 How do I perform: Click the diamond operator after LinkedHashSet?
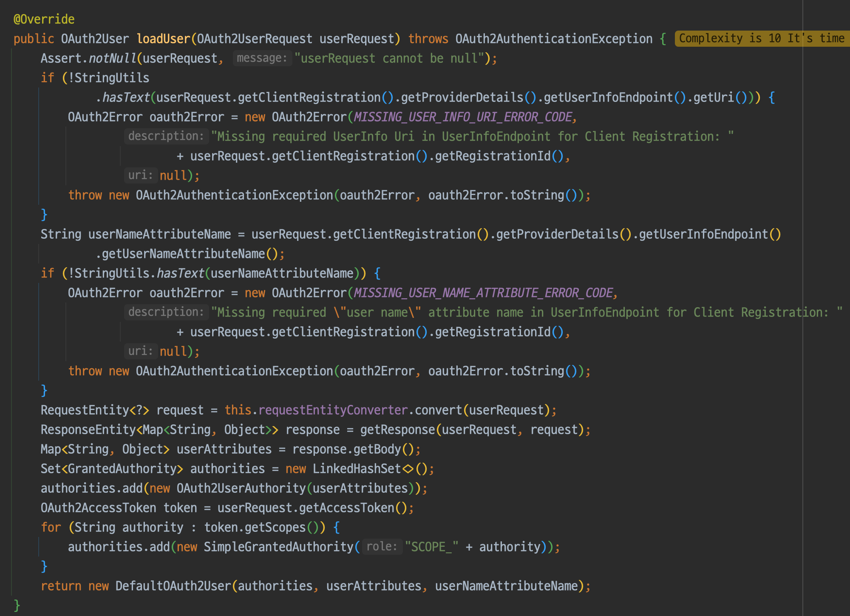[x=408, y=469]
